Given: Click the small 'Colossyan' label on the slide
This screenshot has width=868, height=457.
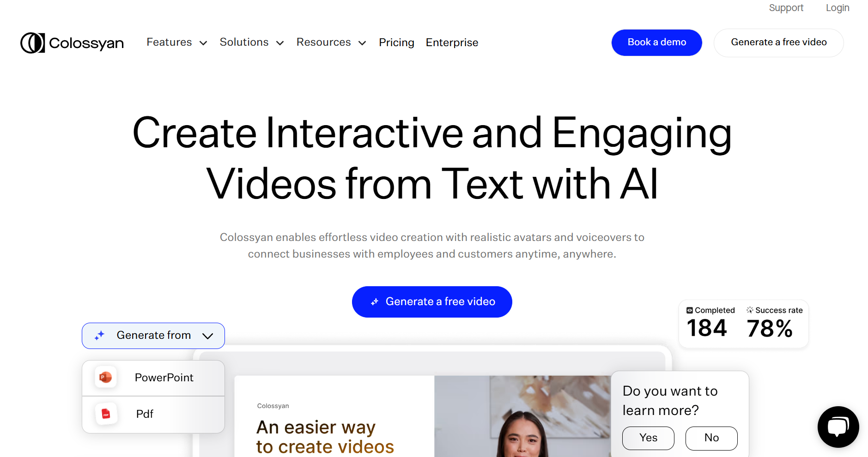Looking at the screenshot, I should coord(273,406).
